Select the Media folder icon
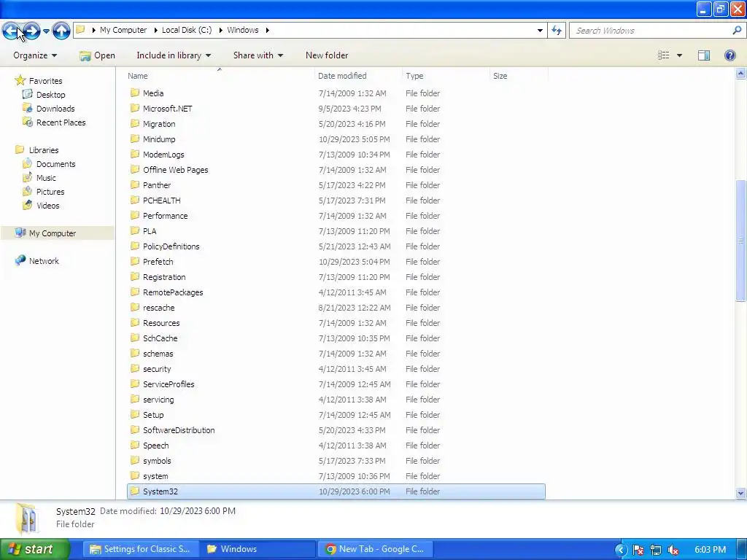This screenshot has height=560, width=747. click(x=135, y=93)
